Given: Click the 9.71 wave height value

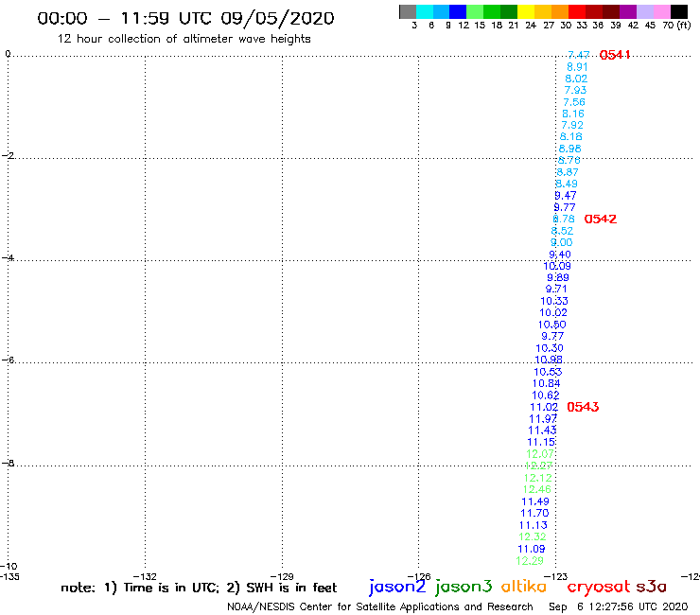Looking at the screenshot, I should [556, 289].
